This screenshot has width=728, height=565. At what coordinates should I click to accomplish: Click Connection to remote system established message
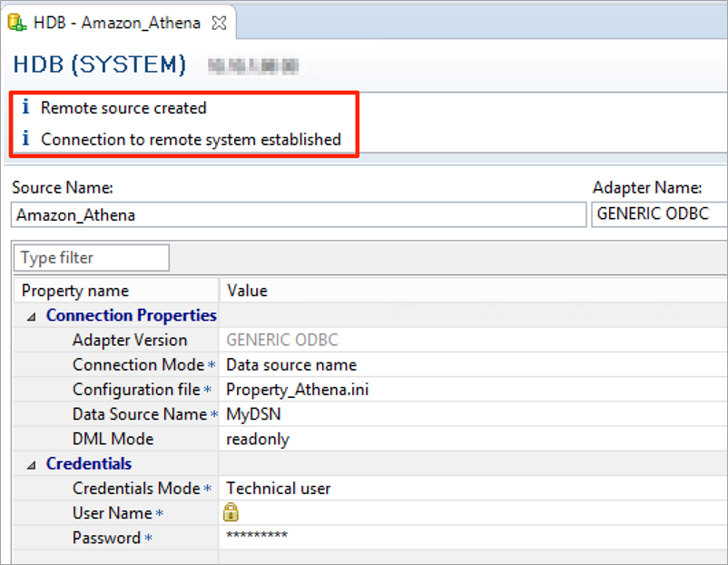pos(191,139)
